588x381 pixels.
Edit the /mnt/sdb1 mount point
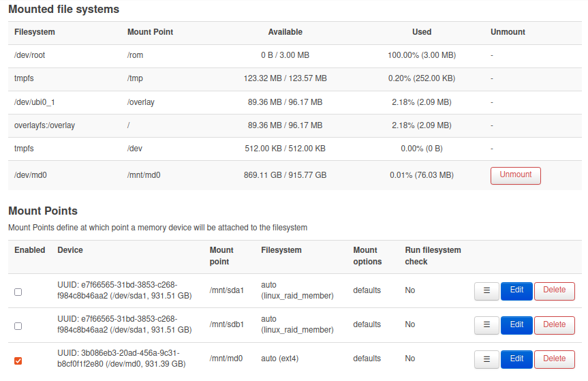516,325
